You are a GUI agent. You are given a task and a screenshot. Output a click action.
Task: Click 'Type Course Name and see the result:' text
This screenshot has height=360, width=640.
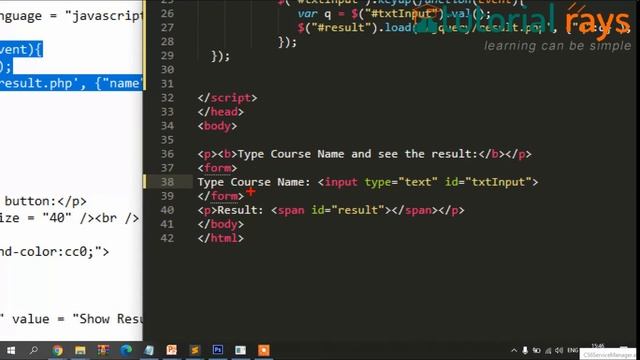coord(358,154)
